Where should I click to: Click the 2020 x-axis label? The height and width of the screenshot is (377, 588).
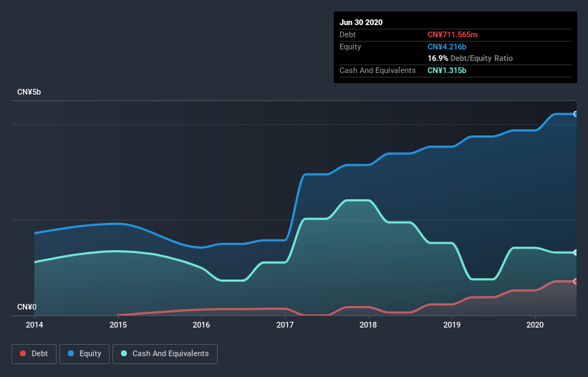[535, 325]
